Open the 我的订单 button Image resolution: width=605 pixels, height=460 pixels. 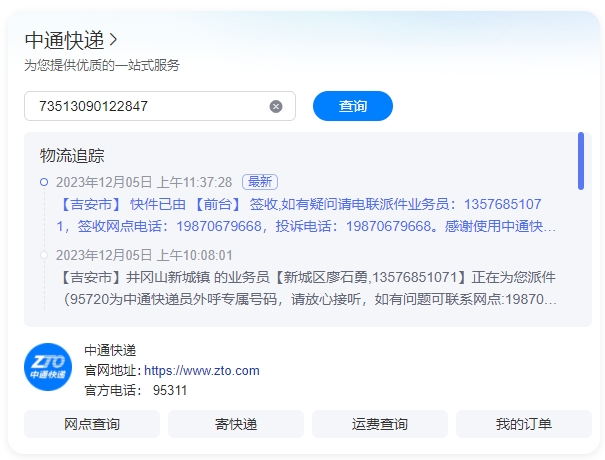click(x=524, y=424)
